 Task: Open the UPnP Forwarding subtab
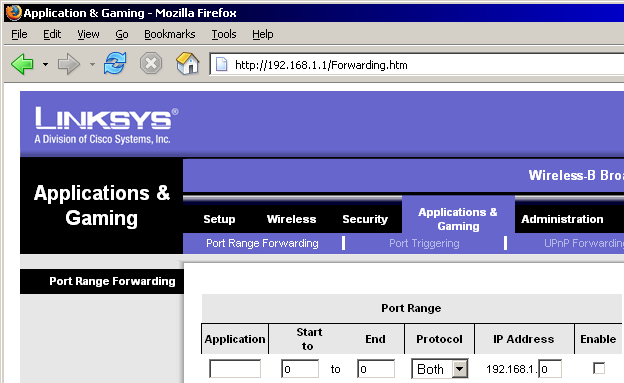(x=583, y=243)
